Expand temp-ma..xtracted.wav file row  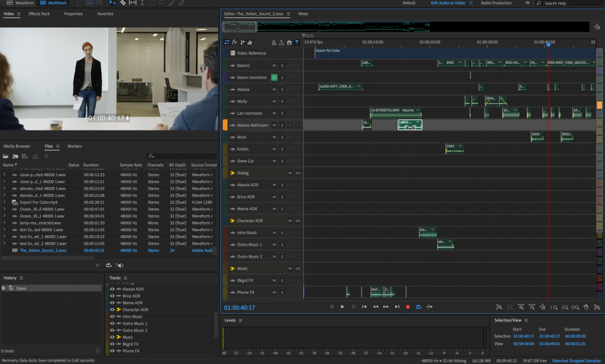click(x=5, y=223)
